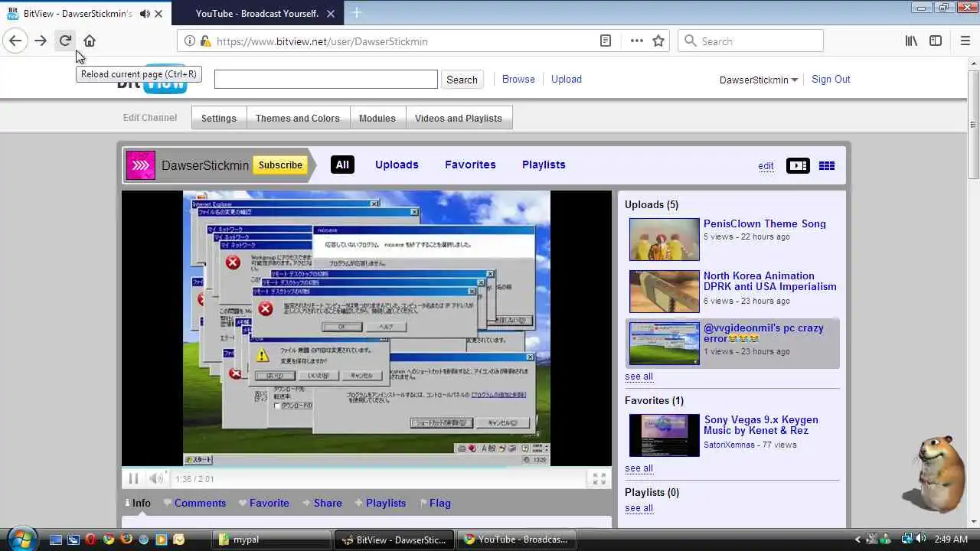Click the Search button on BitView
Screen dimensions: 980x551
point(462,80)
